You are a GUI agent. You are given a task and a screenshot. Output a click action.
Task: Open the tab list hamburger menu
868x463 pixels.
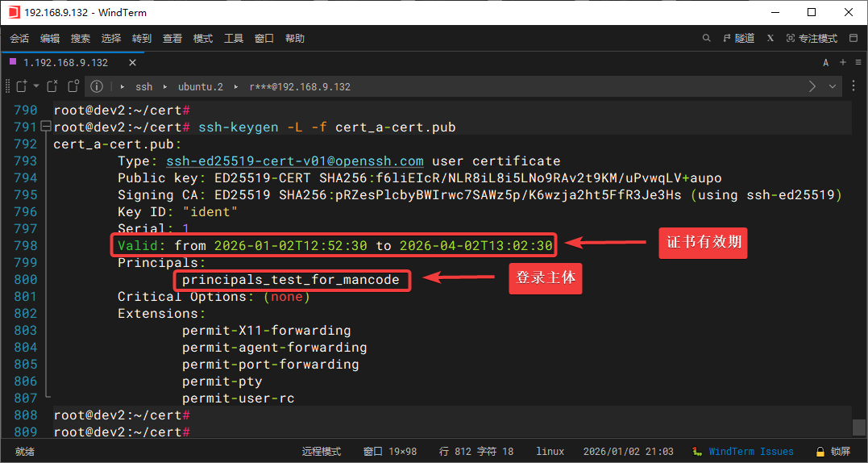(x=857, y=62)
